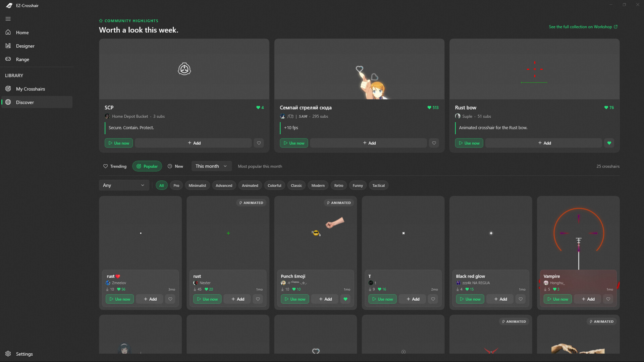The width and height of the screenshot is (644, 362).
Task: Open the hamburger navigation menu
Action: pyautogui.click(x=8, y=19)
